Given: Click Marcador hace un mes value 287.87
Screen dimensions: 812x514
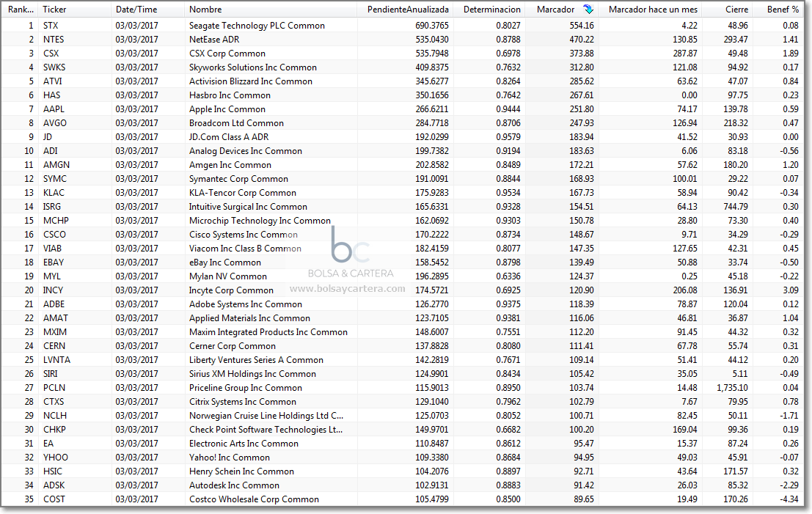Looking at the screenshot, I should click(x=684, y=54).
